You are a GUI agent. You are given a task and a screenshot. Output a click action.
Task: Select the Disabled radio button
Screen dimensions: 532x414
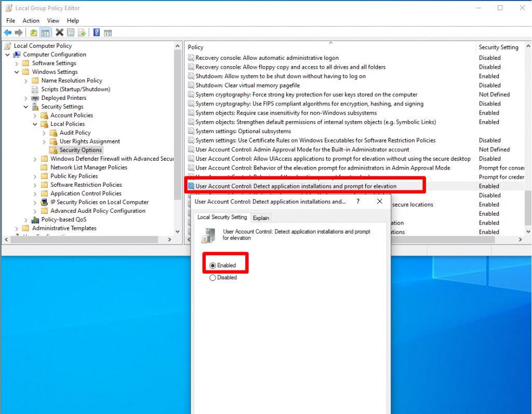click(214, 277)
